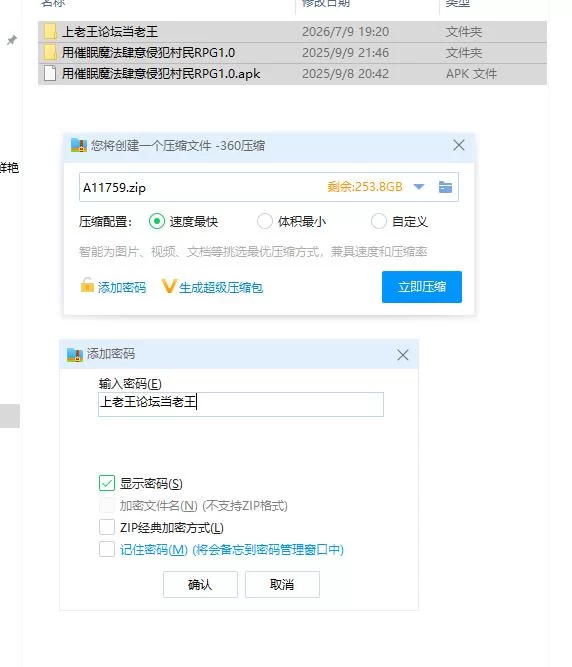Cancel password dialog via 取消 button

click(282, 584)
